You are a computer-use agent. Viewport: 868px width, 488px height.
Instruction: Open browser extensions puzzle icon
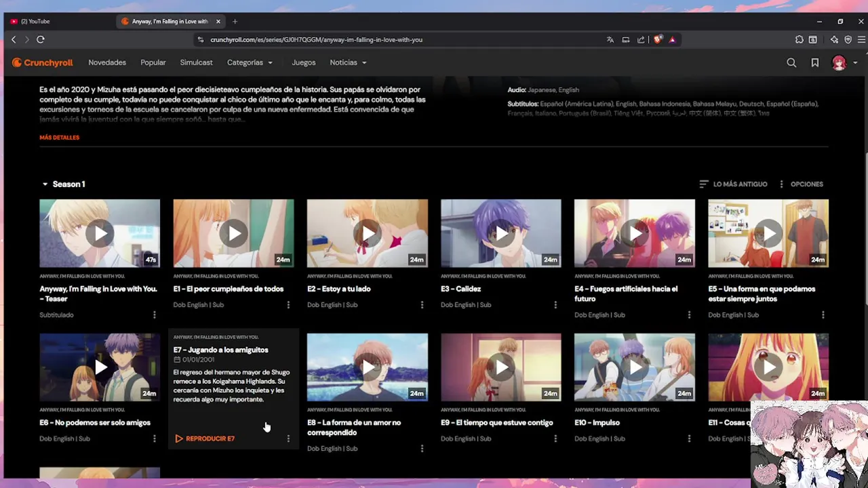pos(800,39)
